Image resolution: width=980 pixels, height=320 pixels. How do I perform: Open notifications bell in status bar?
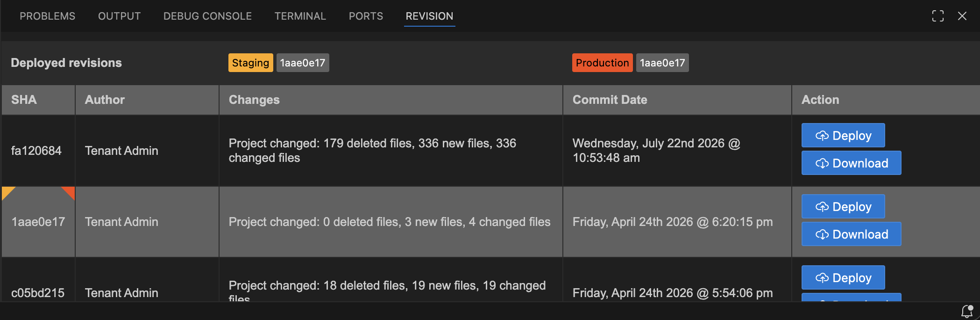[967, 311]
